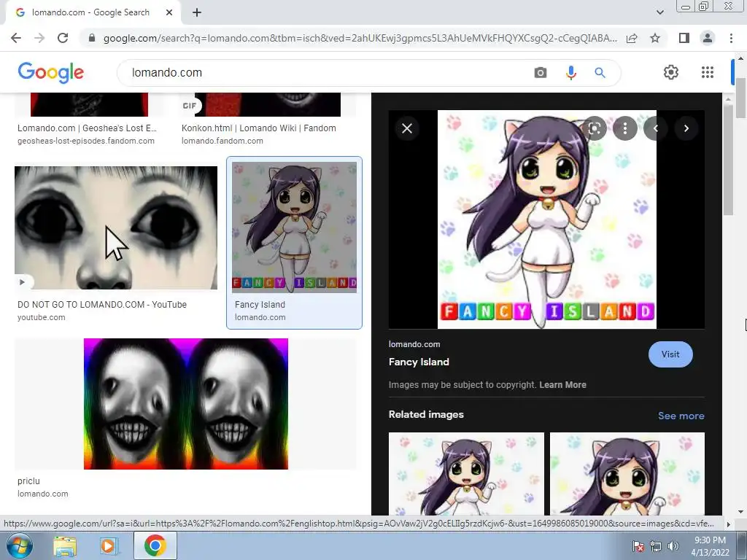Click the Chrome taskbar icon

[x=155, y=545]
